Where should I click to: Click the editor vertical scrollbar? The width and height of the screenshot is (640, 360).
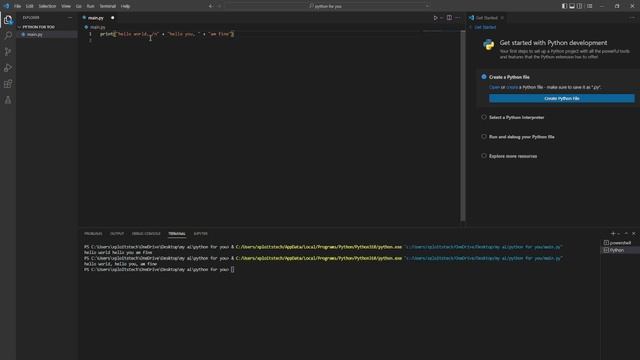463,127
